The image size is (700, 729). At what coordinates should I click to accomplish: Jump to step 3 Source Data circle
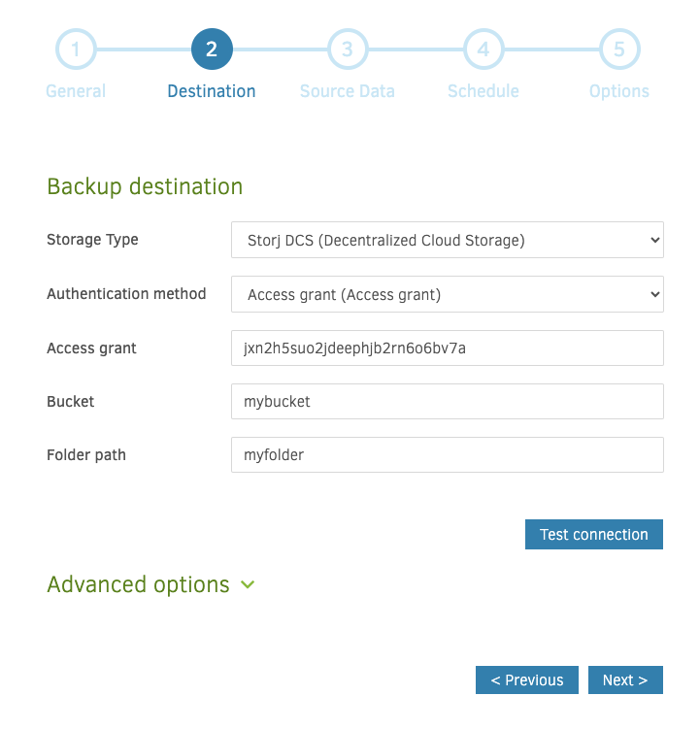pos(348,50)
